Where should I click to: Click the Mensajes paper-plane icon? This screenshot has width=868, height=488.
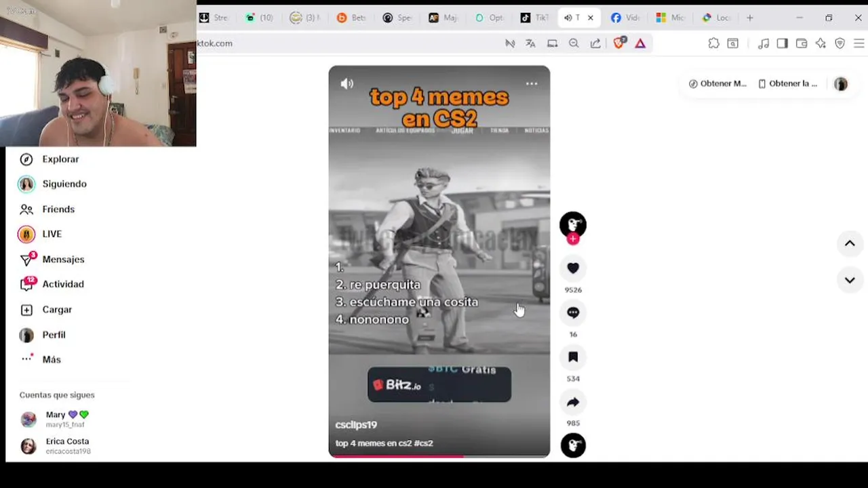[x=26, y=260]
